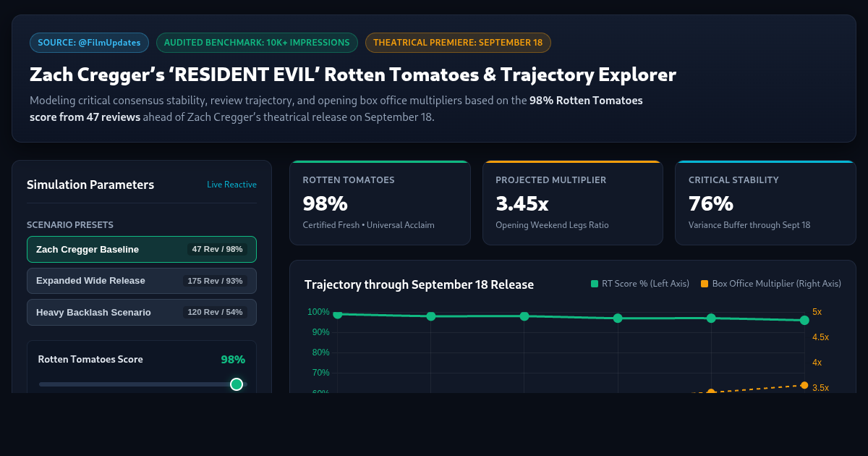Image resolution: width=868 pixels, height=456 pixels.
Task: Click the Rotten Tomatoes Score slider handle
Action: [x=236, y=384]
